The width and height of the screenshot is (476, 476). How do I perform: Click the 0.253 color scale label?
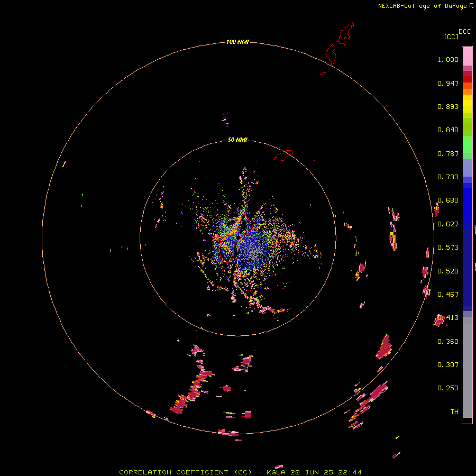click(x=448, y=388)
